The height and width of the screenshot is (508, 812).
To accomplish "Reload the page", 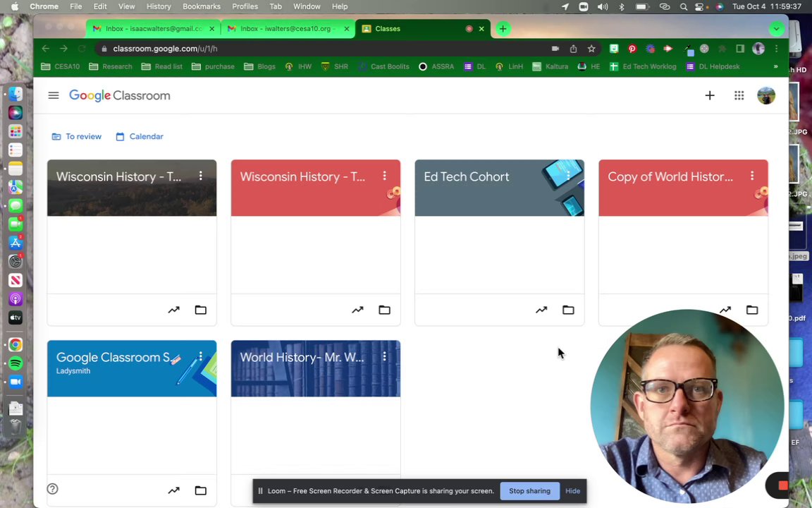I will (81, 49).
